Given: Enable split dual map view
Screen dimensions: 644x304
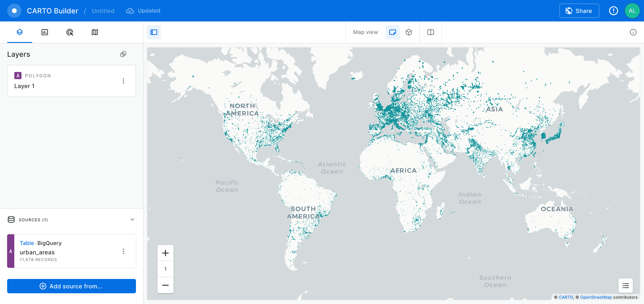Looking at the screenshot, I should point(430,32).
